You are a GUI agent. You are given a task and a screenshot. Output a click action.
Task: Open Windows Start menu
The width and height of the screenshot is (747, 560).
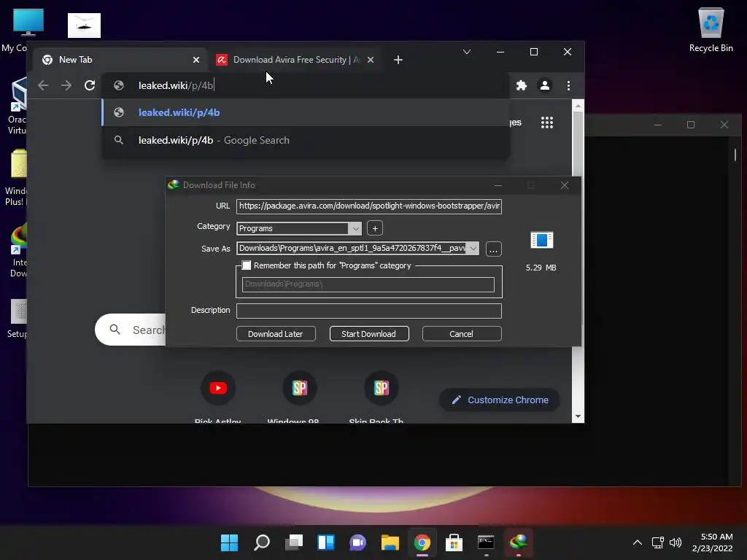pyautogui.click(x=229, y=542)
